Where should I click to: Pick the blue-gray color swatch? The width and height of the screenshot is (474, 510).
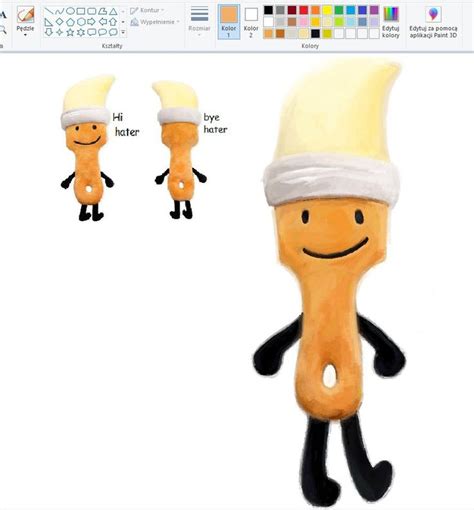tap(362, 22)
